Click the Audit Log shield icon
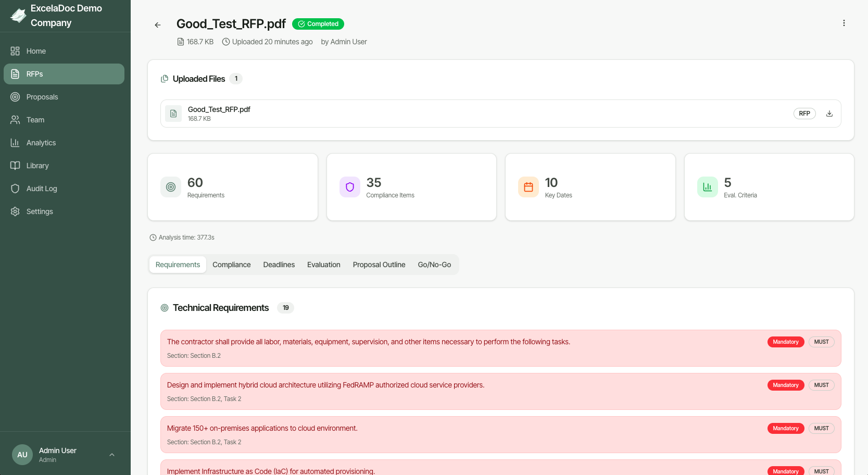 pos(15,189)
